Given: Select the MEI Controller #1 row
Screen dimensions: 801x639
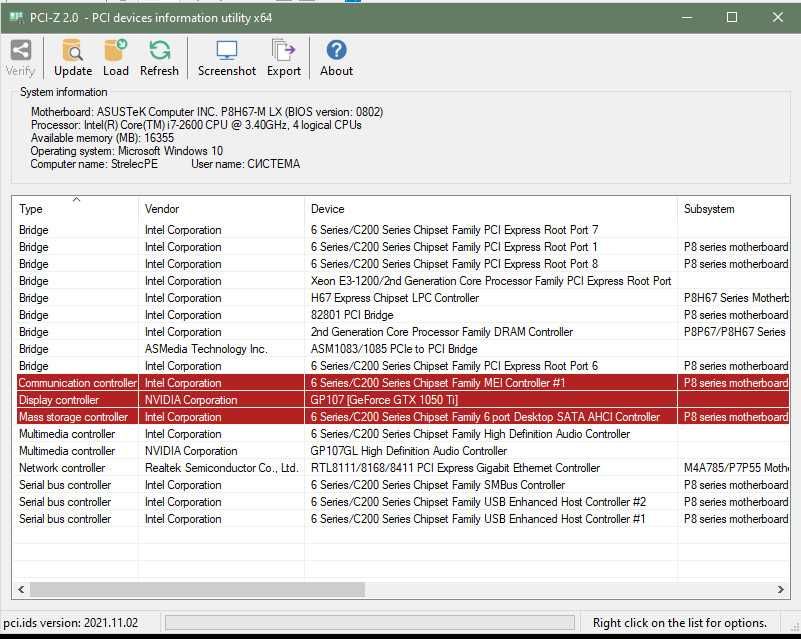Looking at the screenshot, I should point(403,383).
